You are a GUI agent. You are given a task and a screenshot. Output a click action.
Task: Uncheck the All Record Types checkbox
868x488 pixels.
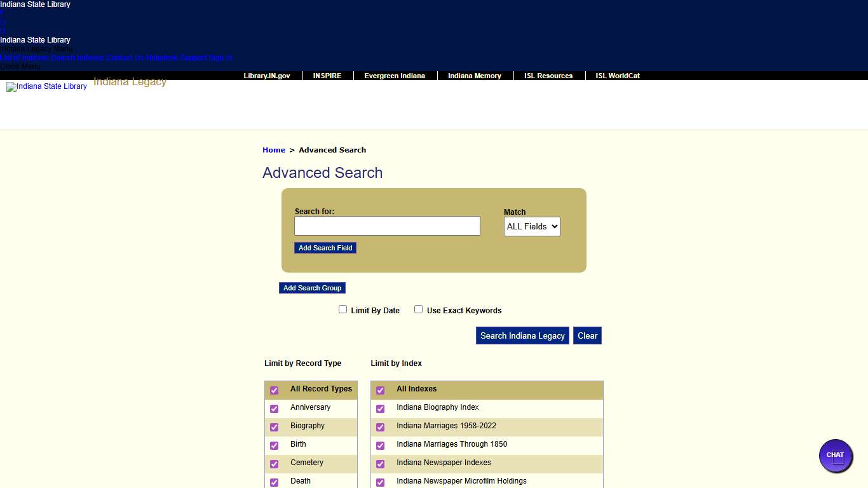pyautogui.click(x=275, y=390)
